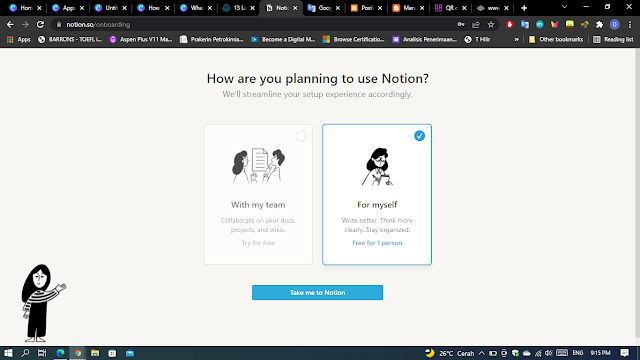Open Windows taskbar search

25,353
